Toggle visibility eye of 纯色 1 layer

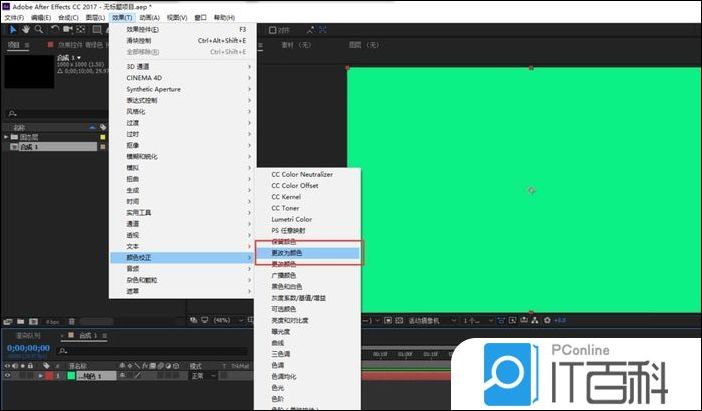click(x=8, y=375)
